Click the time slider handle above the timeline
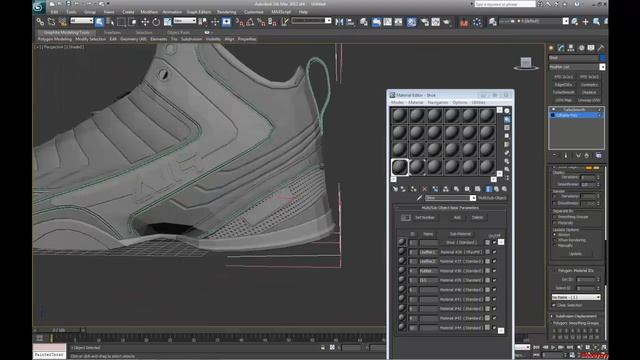The image size is (640, 360). point(58,330)
